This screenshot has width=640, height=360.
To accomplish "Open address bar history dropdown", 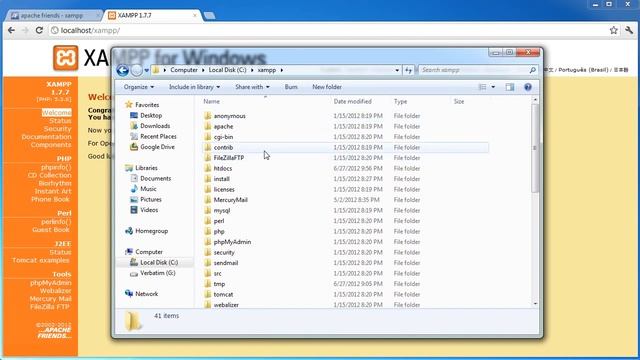I will pos(397,70).
